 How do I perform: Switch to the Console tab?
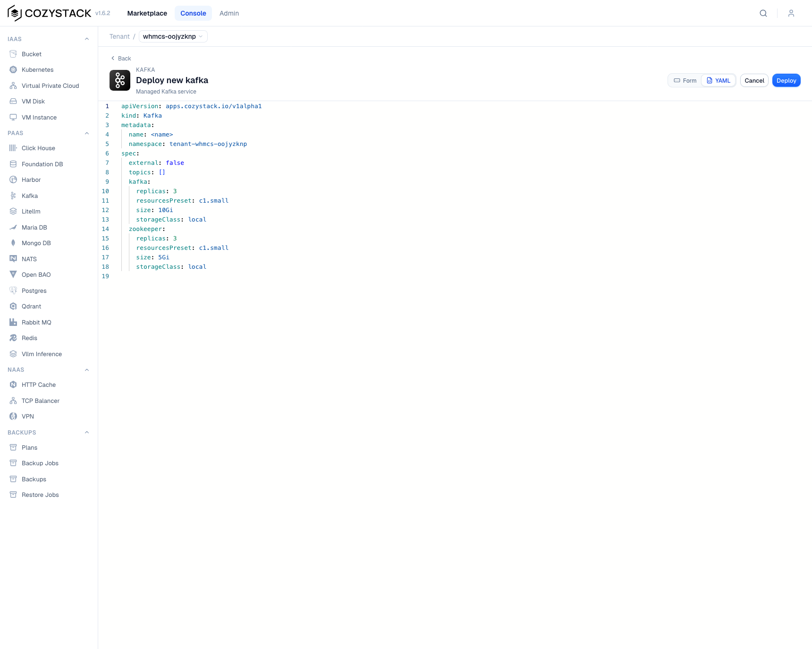pyautogui.click(x=193, y=13)
